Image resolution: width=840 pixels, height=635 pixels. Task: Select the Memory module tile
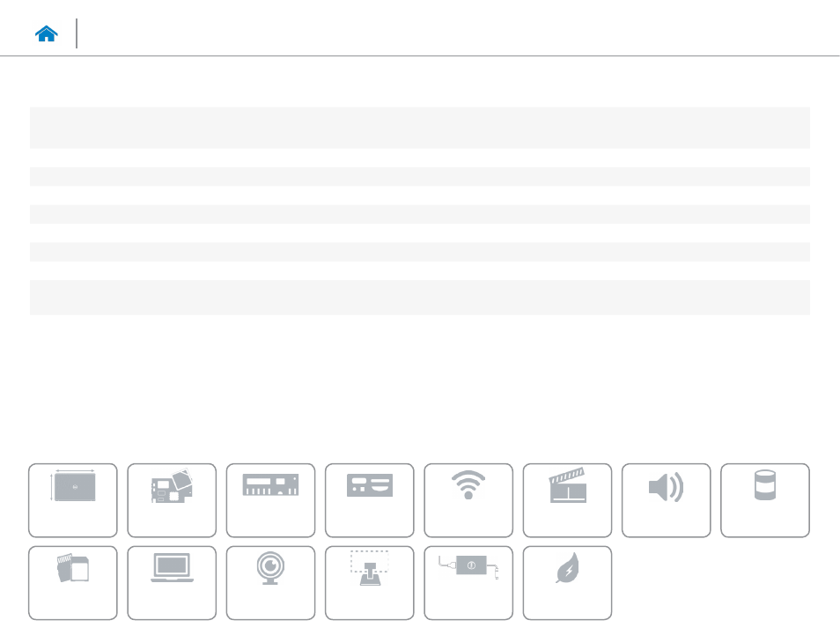pyautogui.click(x=270, y=500)
